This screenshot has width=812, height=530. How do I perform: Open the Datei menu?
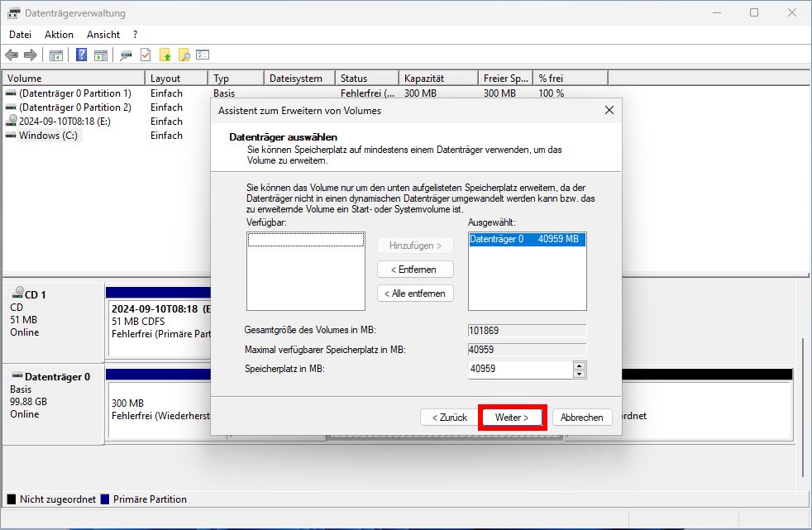tap(20, 35)
